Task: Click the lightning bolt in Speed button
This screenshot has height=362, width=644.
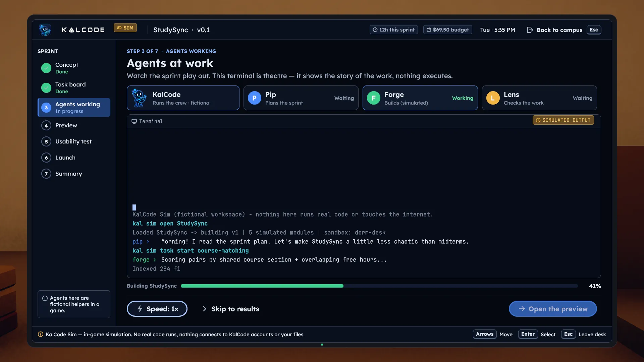Action: pyautogui.click(x=140, y=309)
